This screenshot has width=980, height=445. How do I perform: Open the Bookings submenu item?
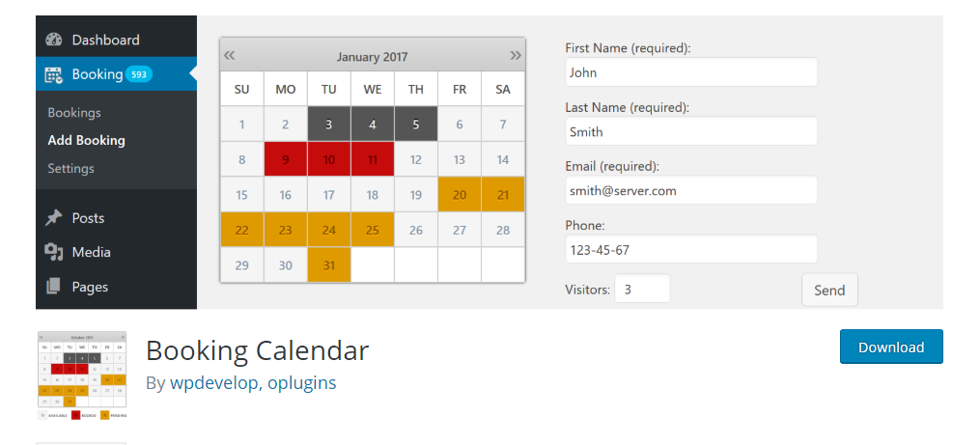click(74, 113)
